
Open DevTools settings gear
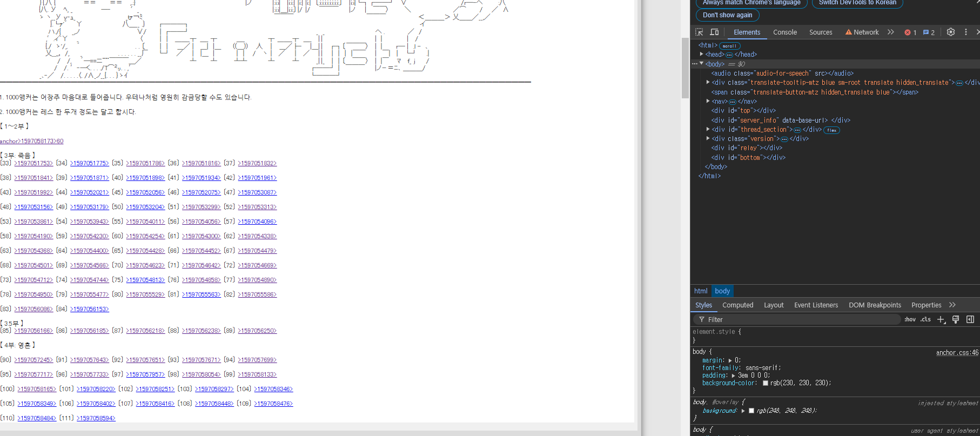coord(951,32)
